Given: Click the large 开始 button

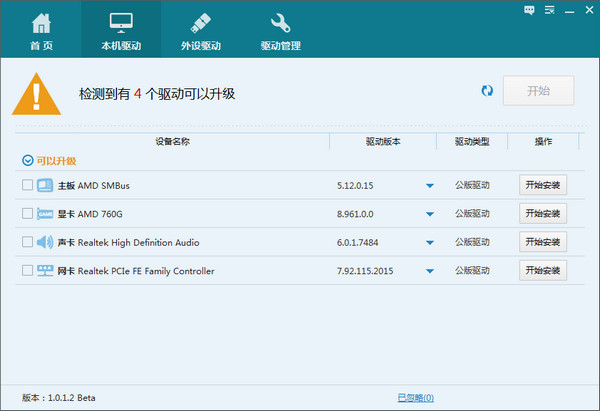Looking at the screenshot, I should pos(538,91).
